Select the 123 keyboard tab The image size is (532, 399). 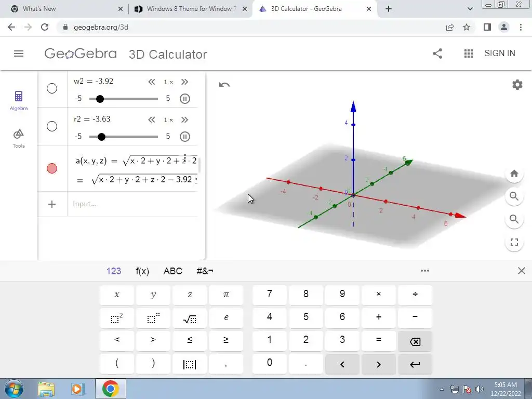pos(114,271)
